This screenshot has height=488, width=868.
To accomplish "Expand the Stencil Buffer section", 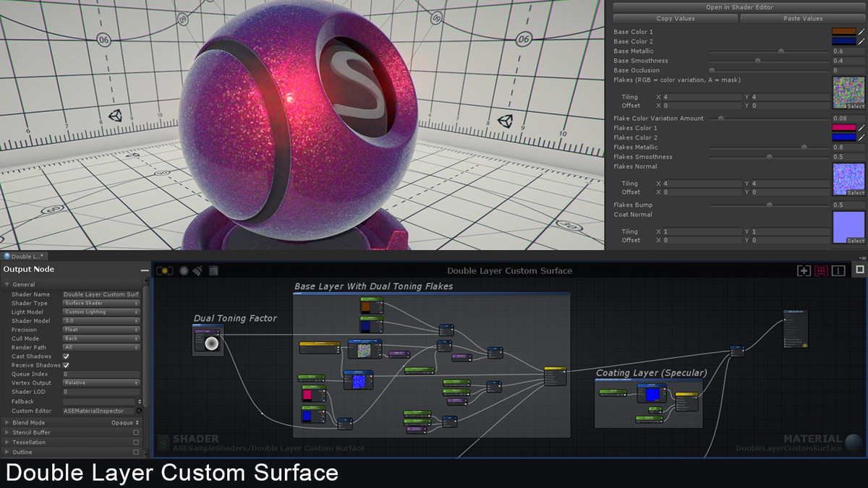I will (8, 432).
